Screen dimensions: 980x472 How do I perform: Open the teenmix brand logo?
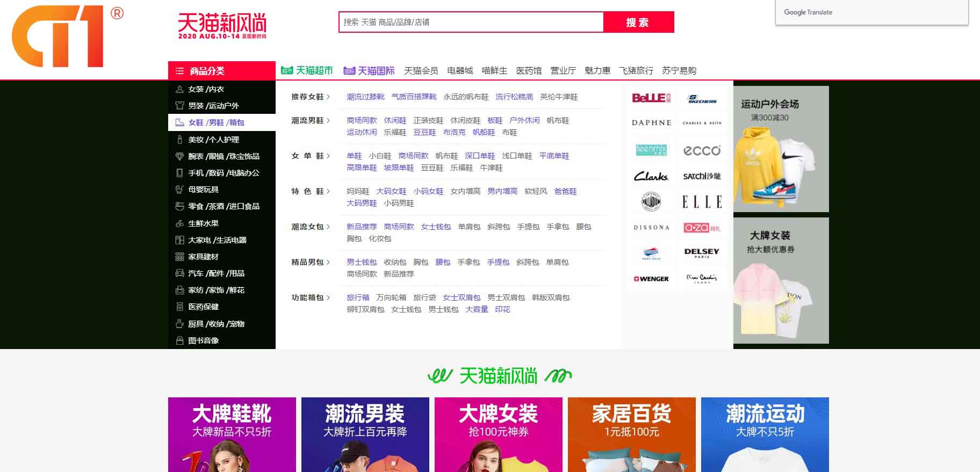651,150
